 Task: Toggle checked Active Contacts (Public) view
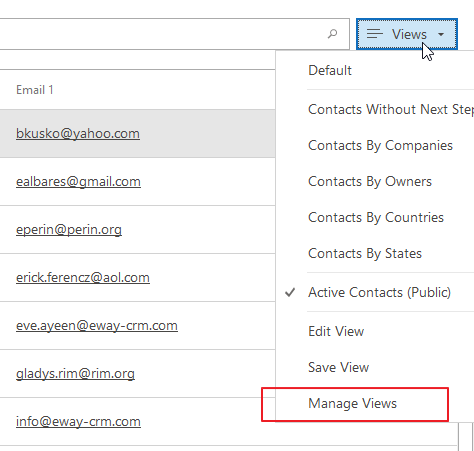(x=379, y=292)
